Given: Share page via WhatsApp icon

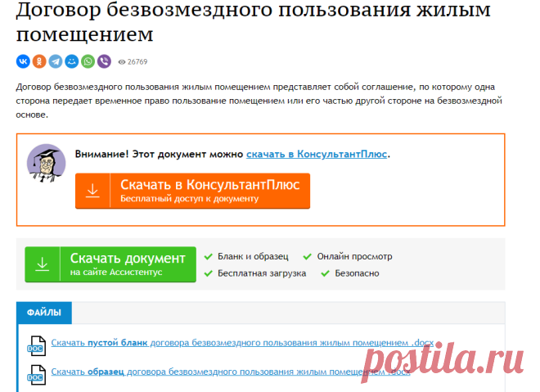Looking at the screenshot, I should [x=88, y=61].
